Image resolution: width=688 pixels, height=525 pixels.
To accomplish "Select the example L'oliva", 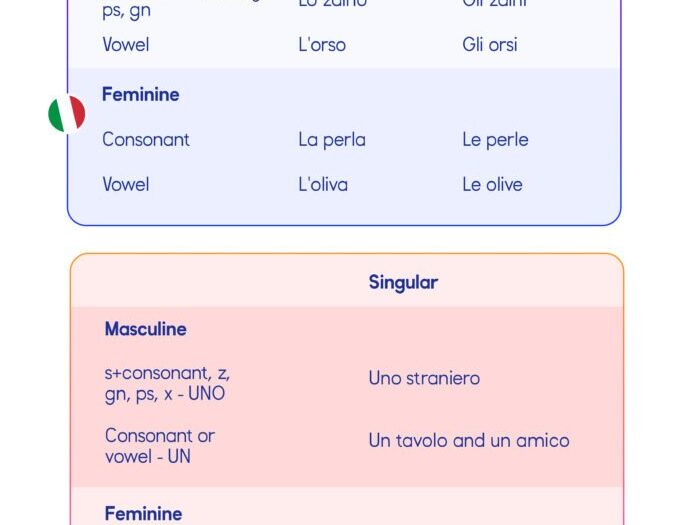I will [323, 184].
